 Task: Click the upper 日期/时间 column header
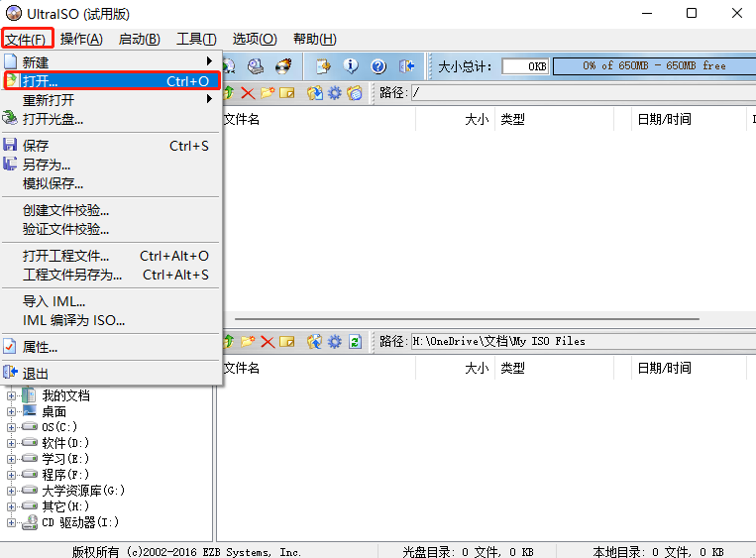coord(689,119)
